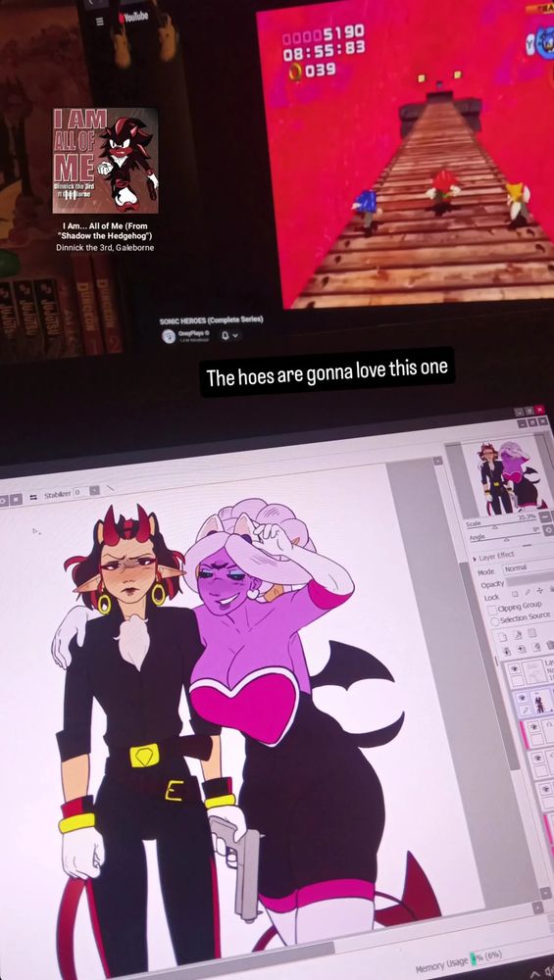Open the OneyPlays channel avatar
Screen dimensions: 554x980
[169, 336]
